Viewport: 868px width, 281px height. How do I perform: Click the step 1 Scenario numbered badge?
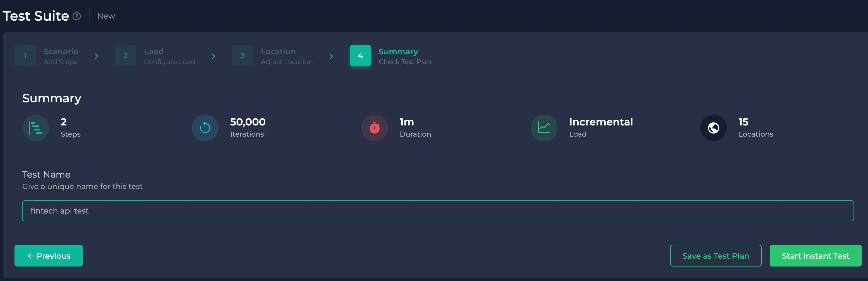[25, 55]
